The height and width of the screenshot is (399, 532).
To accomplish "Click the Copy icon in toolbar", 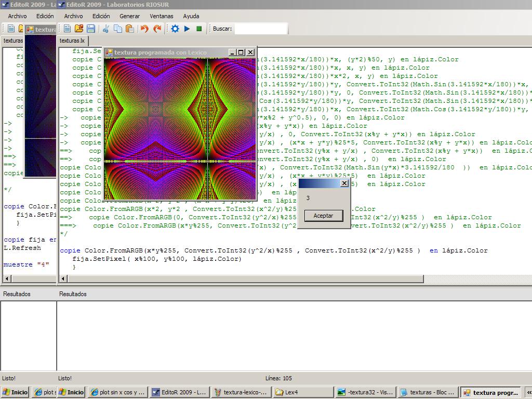I will [x=118, y=29].
